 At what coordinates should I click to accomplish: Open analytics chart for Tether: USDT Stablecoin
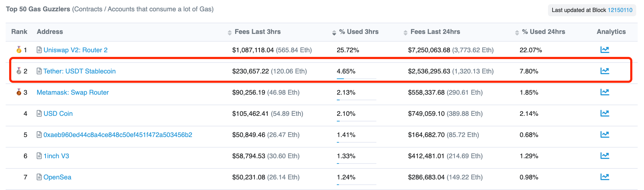604,71
